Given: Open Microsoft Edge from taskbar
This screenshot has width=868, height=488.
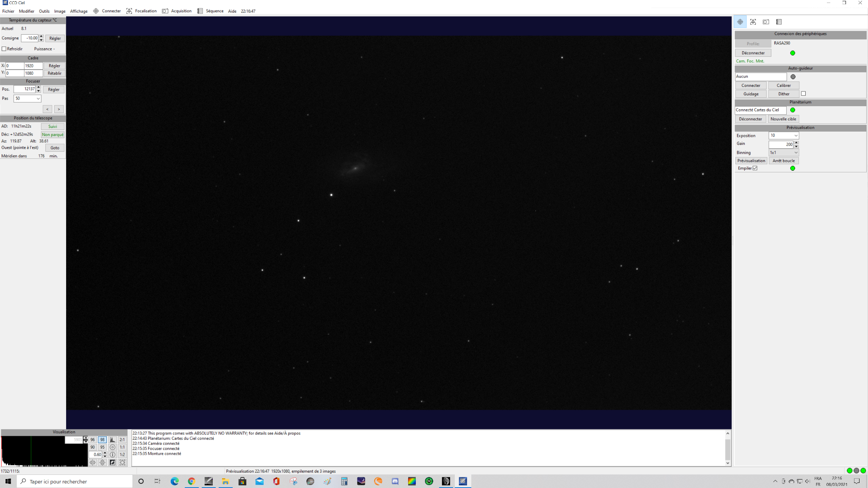Looking at the screenshot, I should coord(175,481).
